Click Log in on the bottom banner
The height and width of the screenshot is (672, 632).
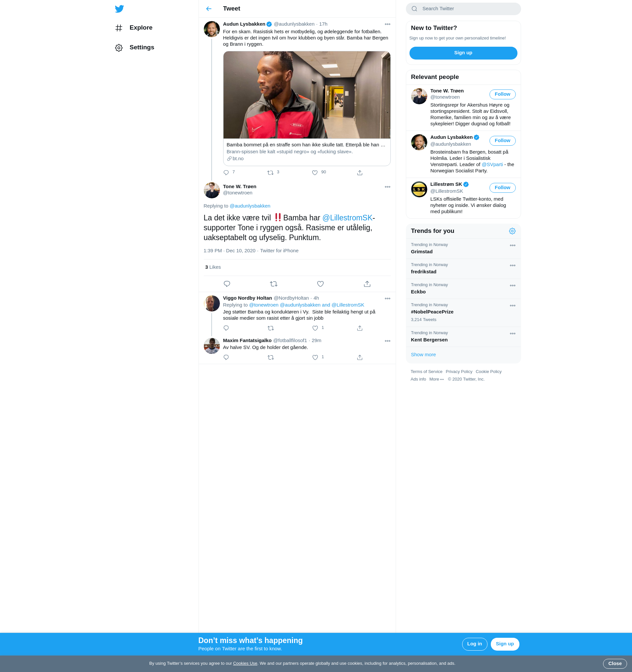pos(474,644)
